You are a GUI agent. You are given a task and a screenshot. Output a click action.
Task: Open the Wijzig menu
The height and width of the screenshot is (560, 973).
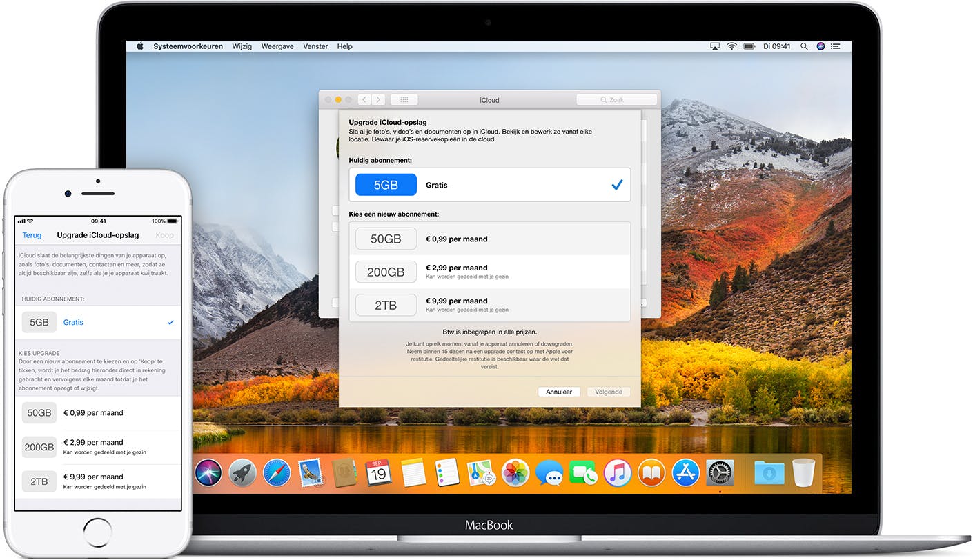(x=242, y=46)
